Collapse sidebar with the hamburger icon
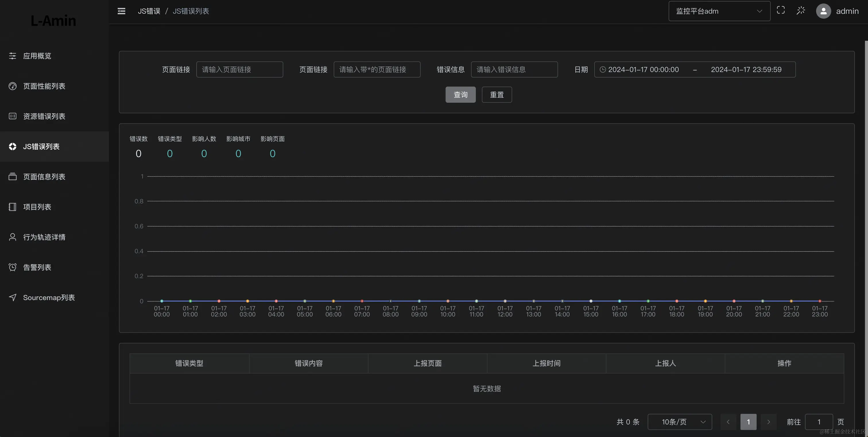Image resolution: width=868 pixels, height=437 pixels. click(121, 11)
